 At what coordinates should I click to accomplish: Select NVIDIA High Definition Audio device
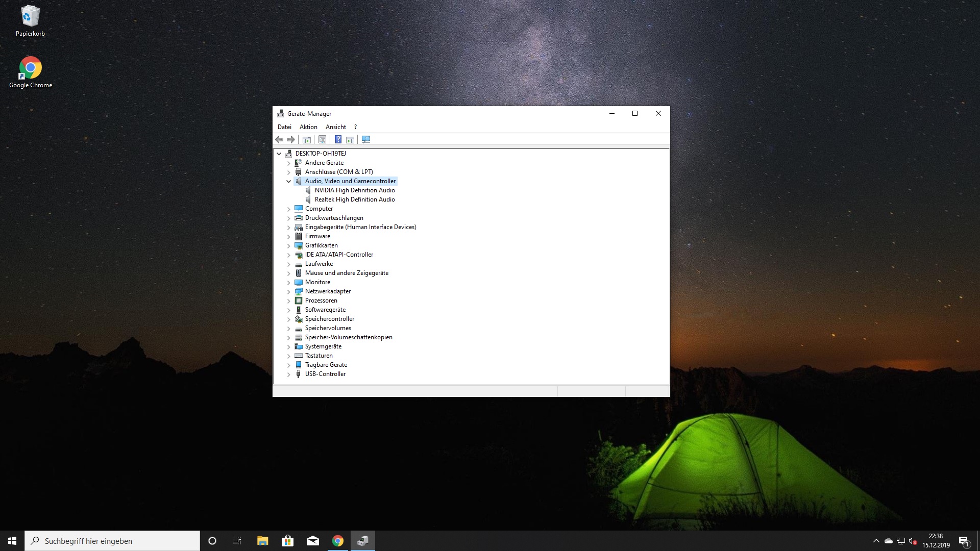point(355,190)
